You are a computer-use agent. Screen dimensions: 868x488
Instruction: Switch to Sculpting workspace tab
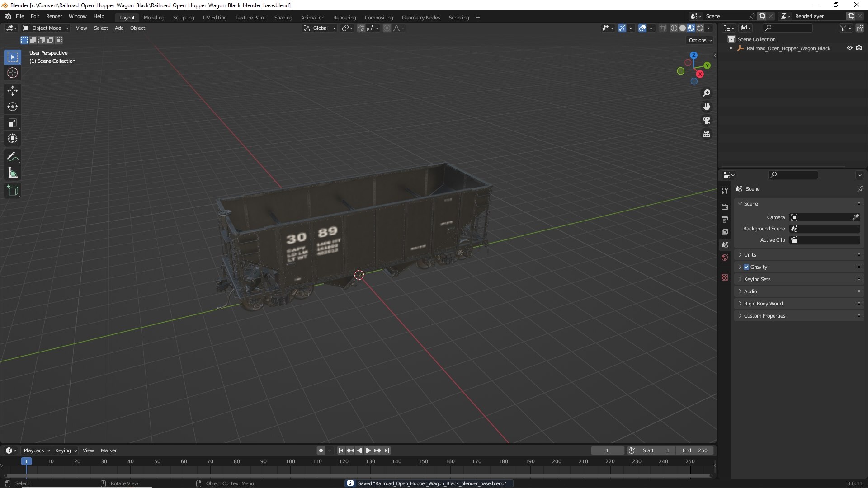tap(183, 18)
